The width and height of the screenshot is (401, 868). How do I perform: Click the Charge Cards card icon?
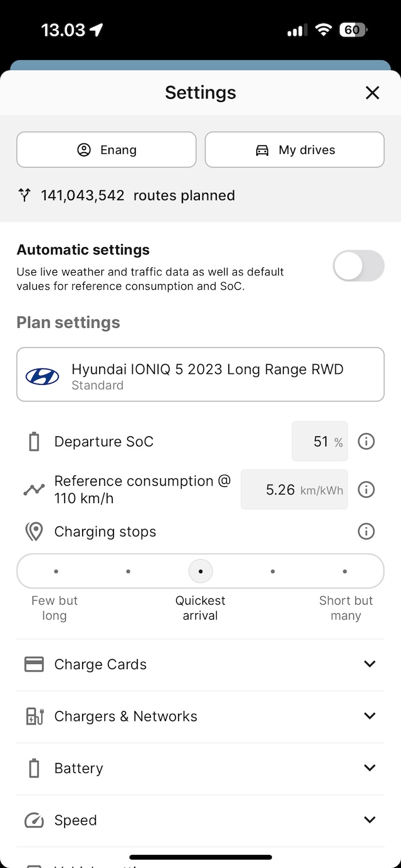click(x=34, y=664)
